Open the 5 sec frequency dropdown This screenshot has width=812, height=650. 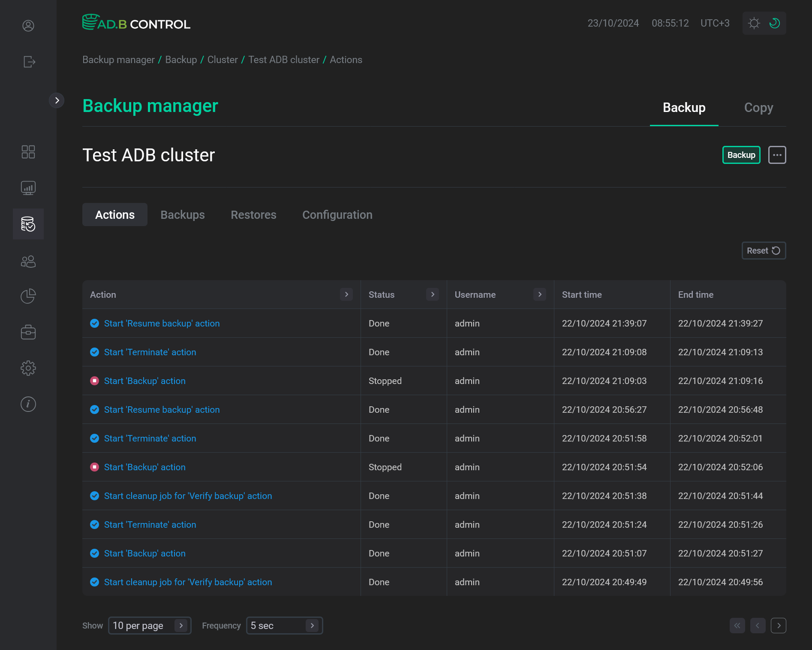(284, 626)
